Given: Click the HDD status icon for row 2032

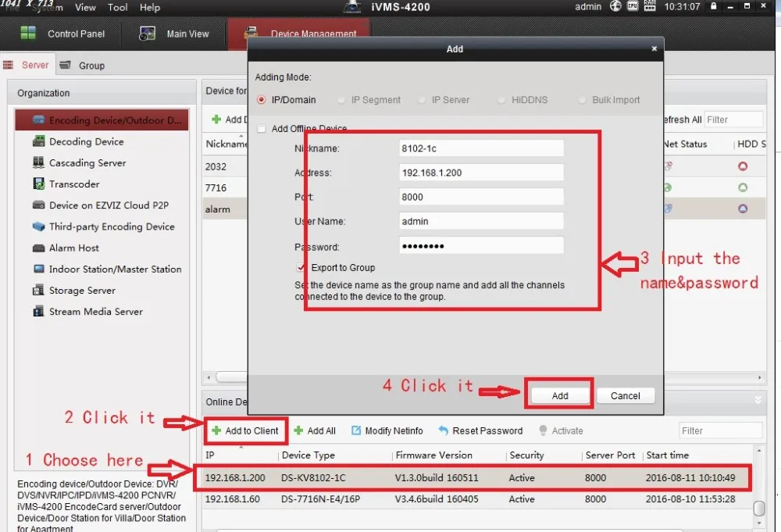Looking at the screenshot, I should point(743,166).
